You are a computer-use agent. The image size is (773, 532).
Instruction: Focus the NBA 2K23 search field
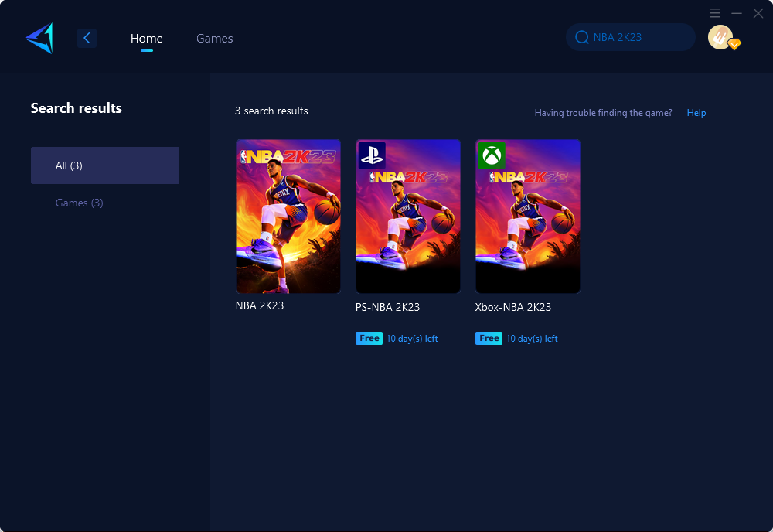pyautogui.click(x=631, y=37)
